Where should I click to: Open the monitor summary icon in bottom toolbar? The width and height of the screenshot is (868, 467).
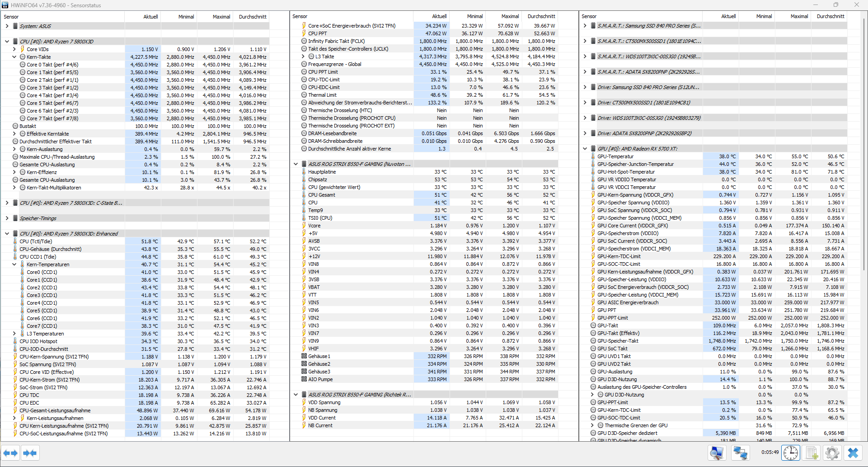717,453
